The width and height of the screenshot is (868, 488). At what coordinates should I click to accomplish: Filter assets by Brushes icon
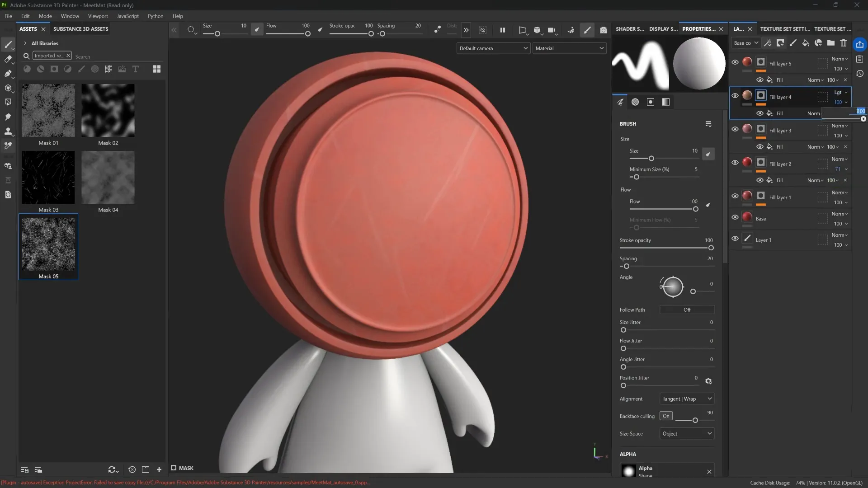[81, 69]
